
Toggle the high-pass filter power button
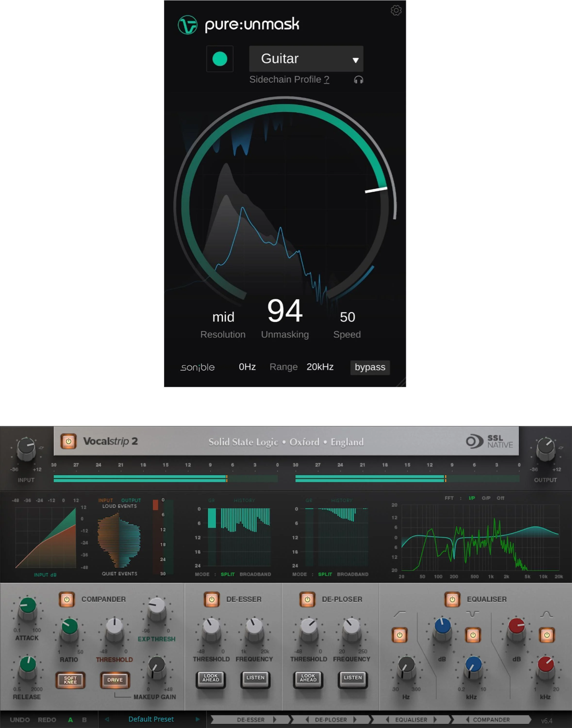(x=399, y=635)
